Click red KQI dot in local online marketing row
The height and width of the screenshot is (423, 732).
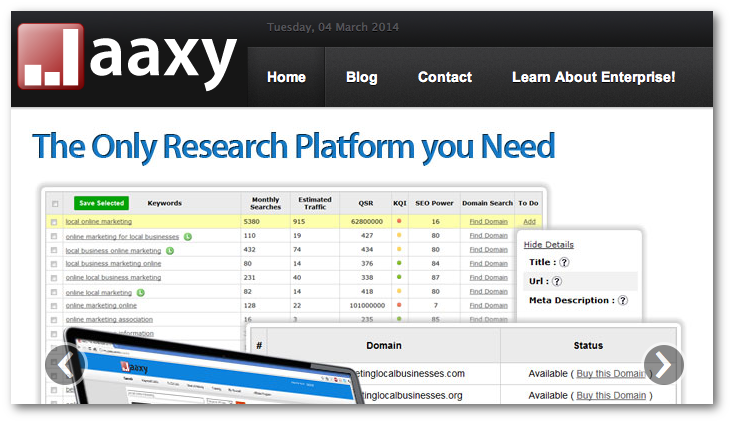pyautogui.click(x=399, y=221)
